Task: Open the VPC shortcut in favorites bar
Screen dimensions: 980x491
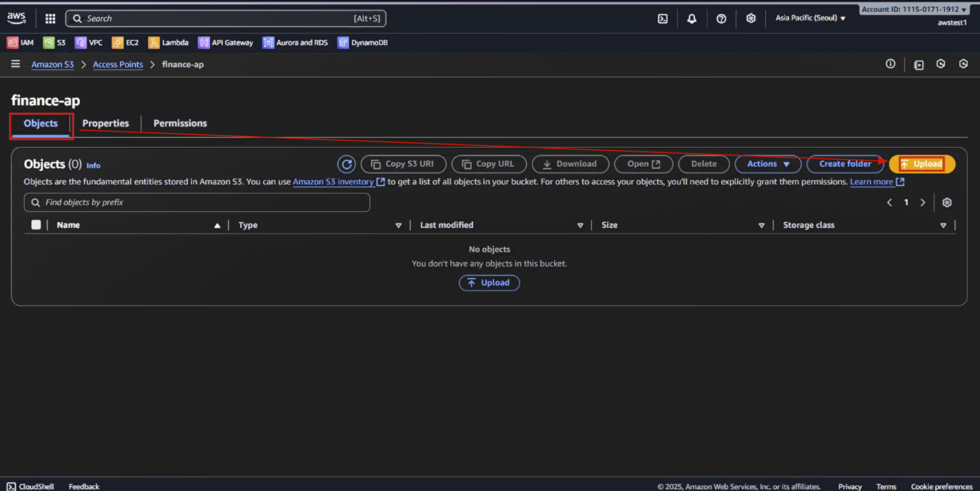Action: coord(89,42)
